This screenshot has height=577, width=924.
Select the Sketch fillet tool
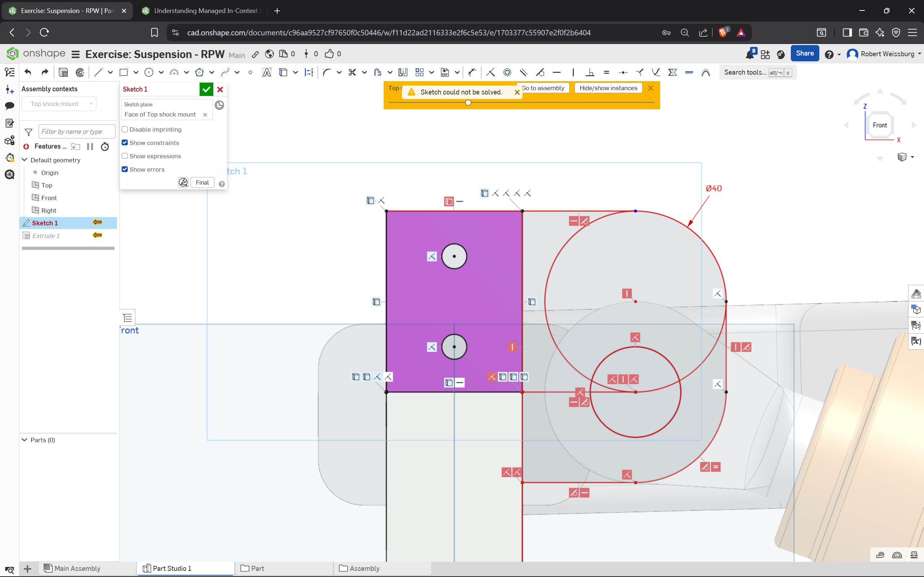(x=326, y=72)
